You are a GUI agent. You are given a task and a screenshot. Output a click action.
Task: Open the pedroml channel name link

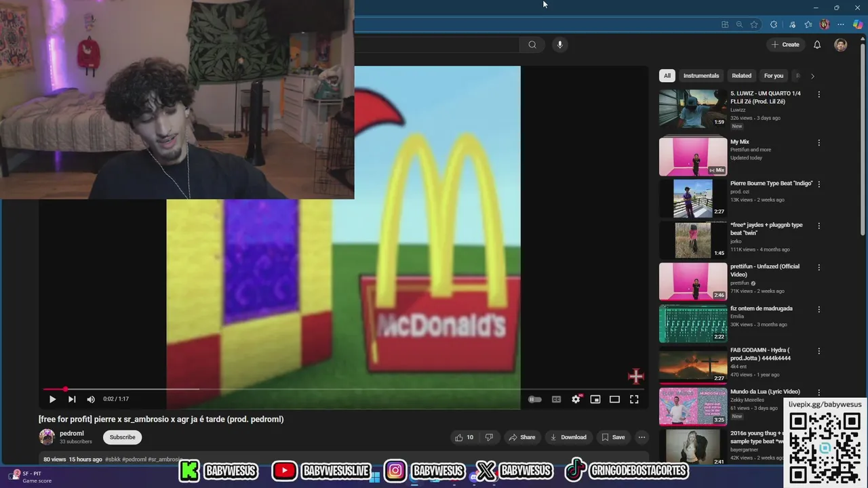point(72,433)
